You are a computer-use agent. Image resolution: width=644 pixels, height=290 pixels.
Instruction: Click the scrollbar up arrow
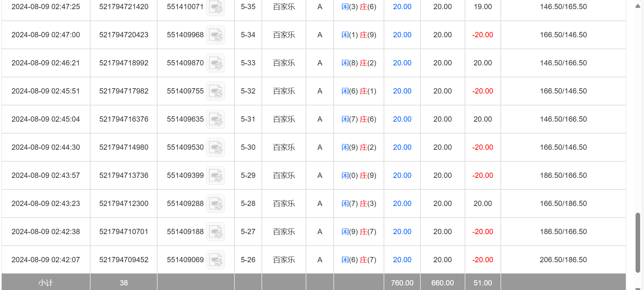(638, 6)
